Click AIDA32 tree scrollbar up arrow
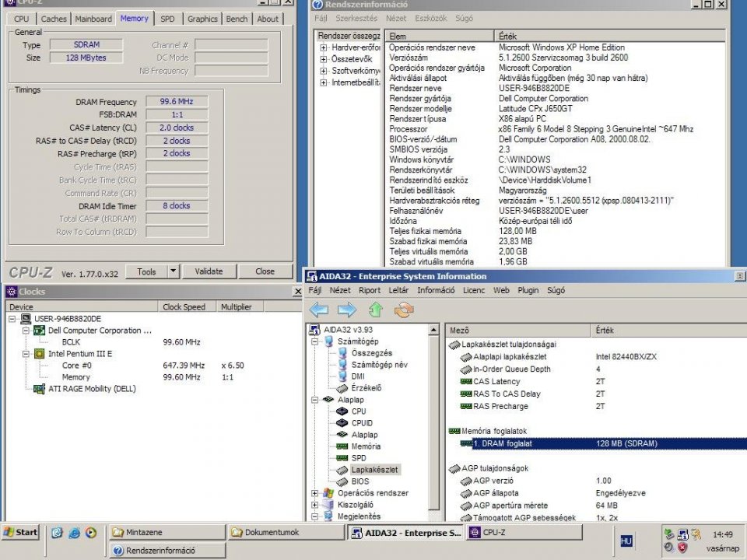Viewport: 747px width, 560px height. (433, 330)
